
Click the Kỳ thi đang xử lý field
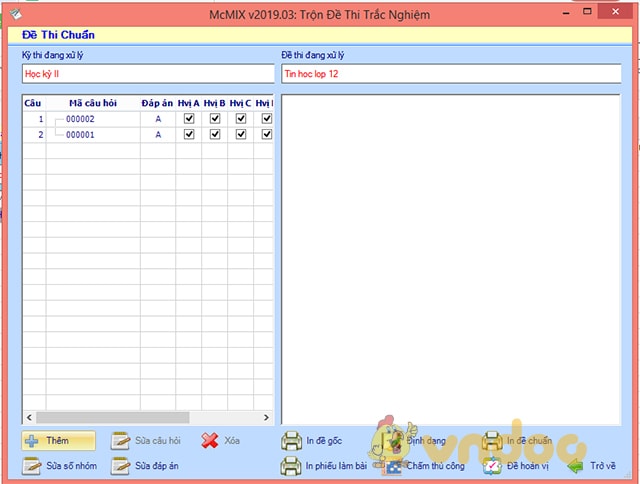click(x=147, y=74)
